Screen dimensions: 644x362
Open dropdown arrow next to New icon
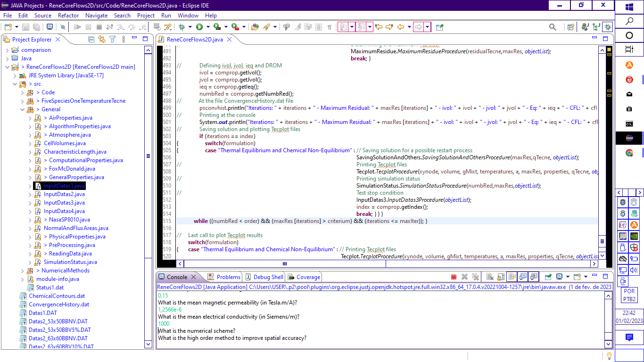17,27
